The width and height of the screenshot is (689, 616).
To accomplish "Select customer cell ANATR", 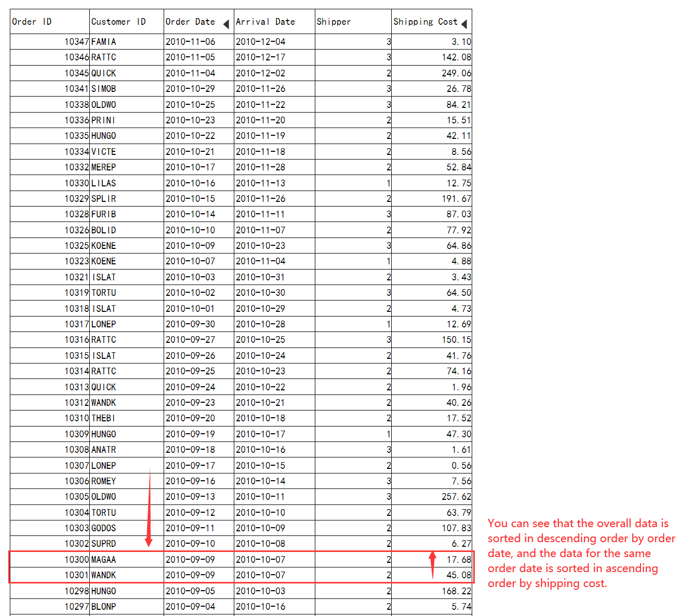I will point(127,450).
